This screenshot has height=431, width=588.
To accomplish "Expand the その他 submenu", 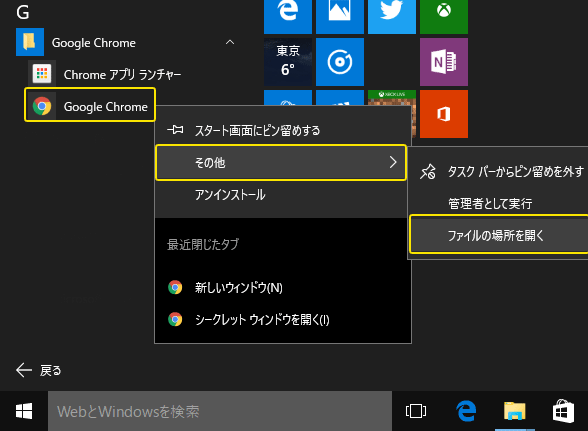I will pos(281,162).
